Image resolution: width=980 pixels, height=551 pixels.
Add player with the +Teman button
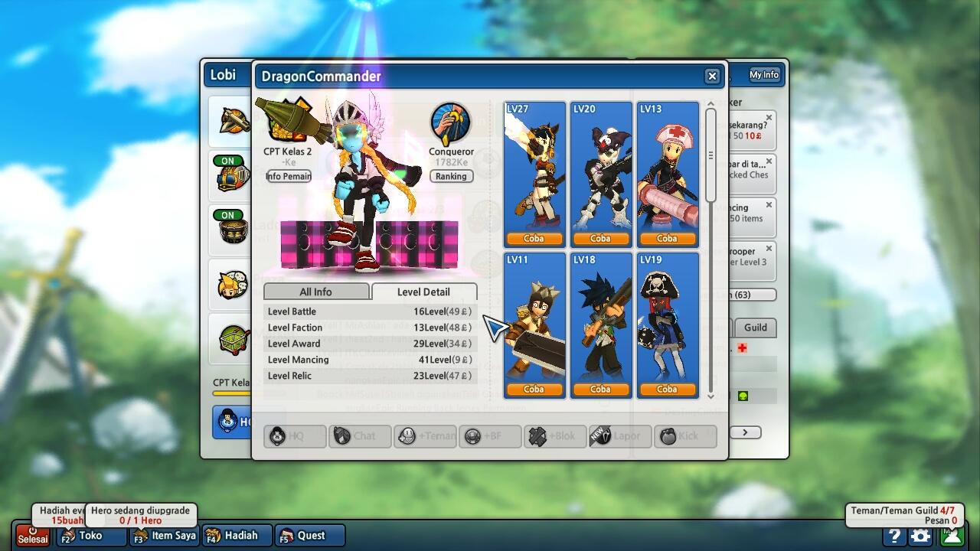425,436
